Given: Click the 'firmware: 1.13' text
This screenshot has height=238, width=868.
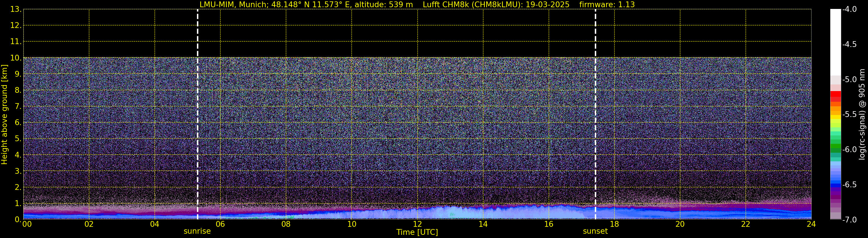Looking at the screenshot, I should tap(607, 5).
